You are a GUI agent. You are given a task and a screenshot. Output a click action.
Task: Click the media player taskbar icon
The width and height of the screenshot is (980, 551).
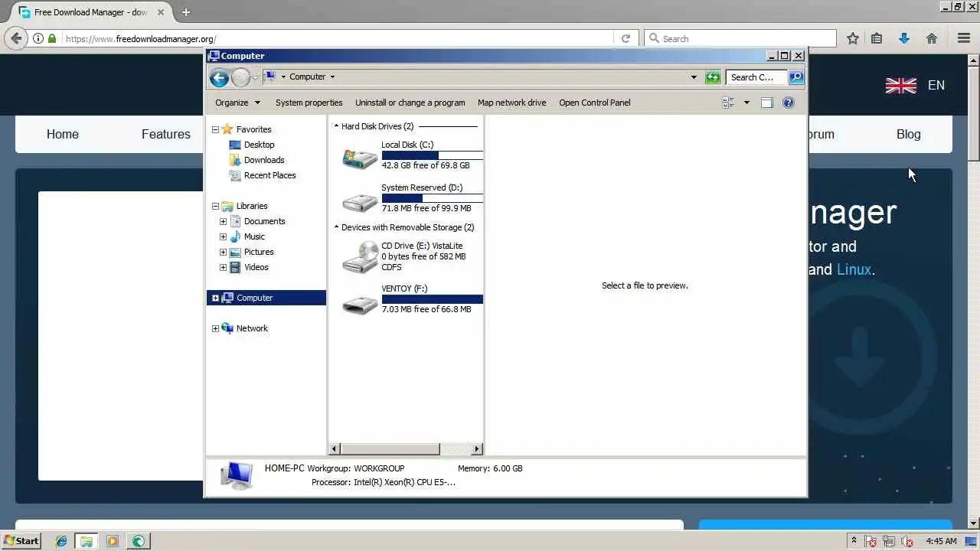point(113,541)
